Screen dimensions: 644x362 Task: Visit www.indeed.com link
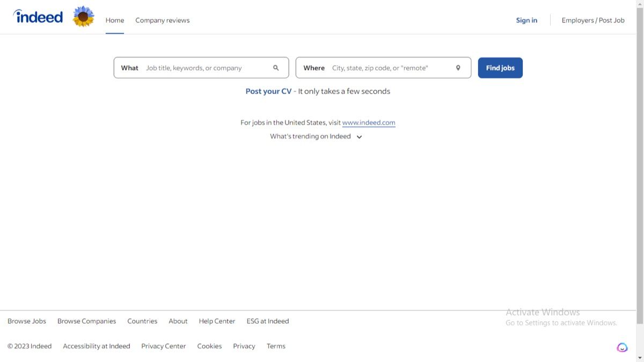click(x=369, y=122)
